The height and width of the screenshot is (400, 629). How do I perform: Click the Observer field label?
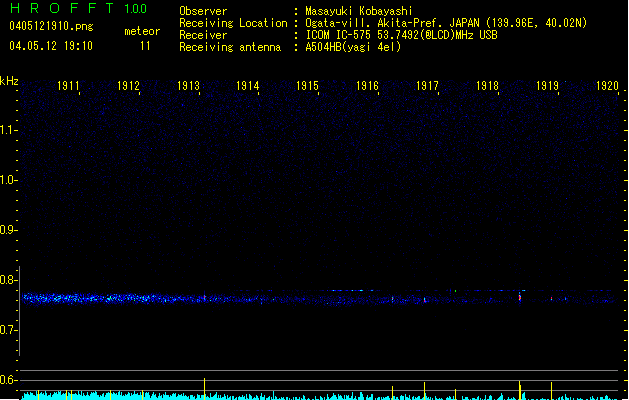pyautogui.click(x=203, y=11)
